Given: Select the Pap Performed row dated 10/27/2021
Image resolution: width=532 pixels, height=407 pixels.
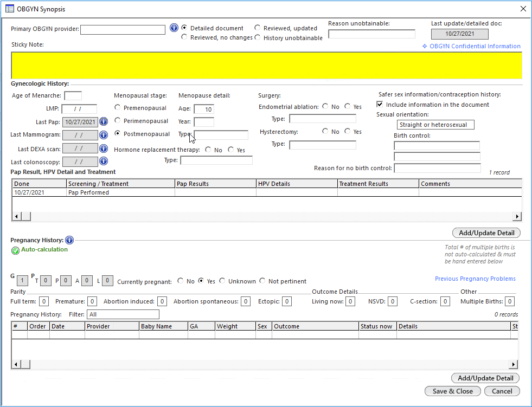Looking at the screenshot, I should pyautogui.click(x=267, y=192).
